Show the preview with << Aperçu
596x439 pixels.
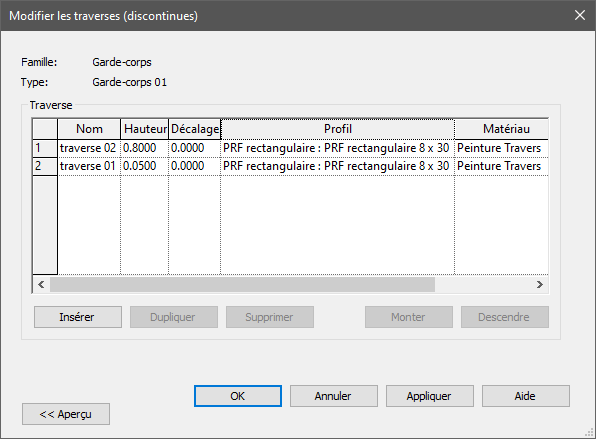pyautogui.click(x=66, y=414)
